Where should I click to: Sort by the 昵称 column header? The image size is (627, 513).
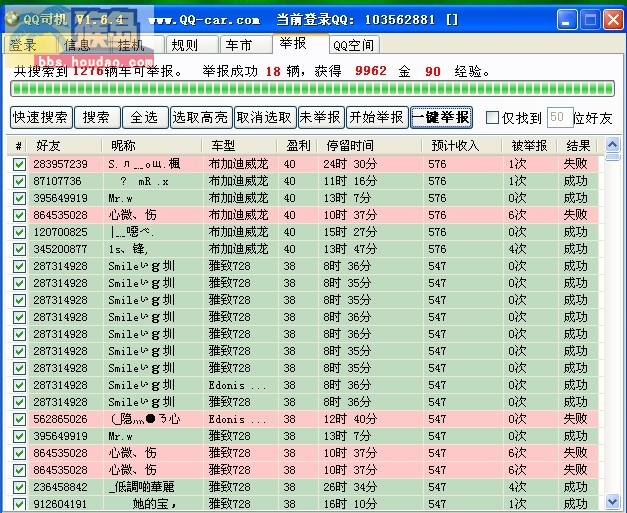[152, 146]
